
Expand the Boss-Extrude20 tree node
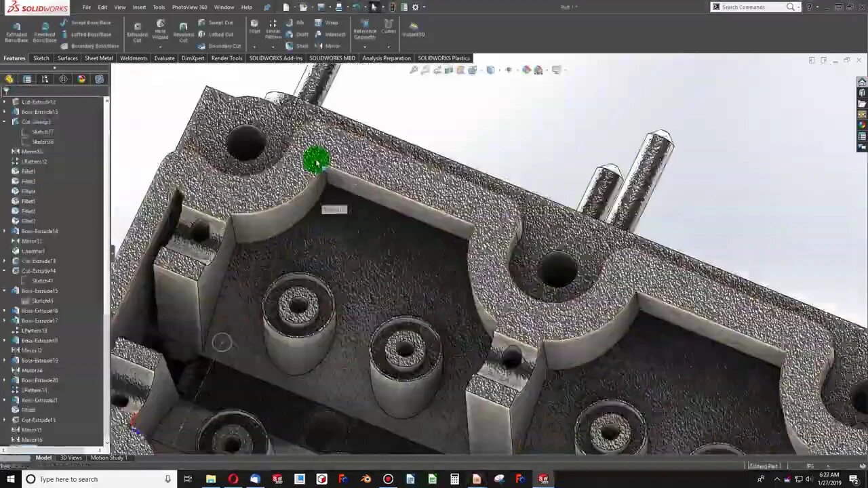(4, 380)
